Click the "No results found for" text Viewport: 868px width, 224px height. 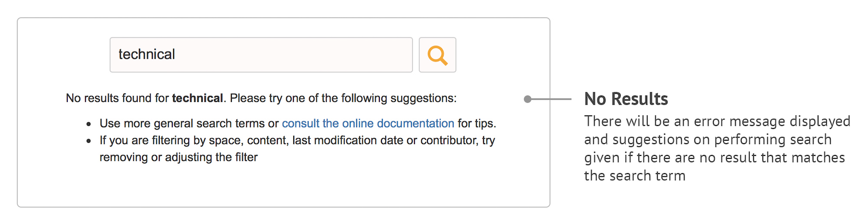[x=117, y=99]
